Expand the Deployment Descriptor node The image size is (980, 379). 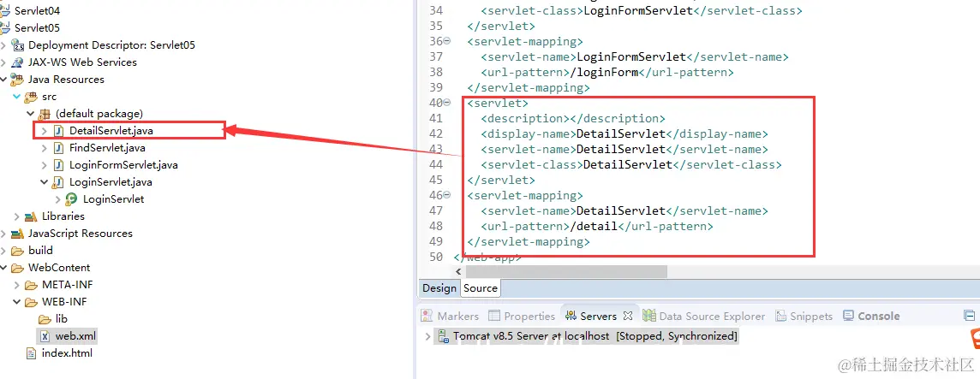pyautogui.click(x=3, y=45)
